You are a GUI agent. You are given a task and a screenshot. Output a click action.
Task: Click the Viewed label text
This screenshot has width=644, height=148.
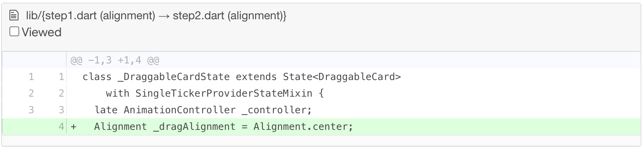41,32
